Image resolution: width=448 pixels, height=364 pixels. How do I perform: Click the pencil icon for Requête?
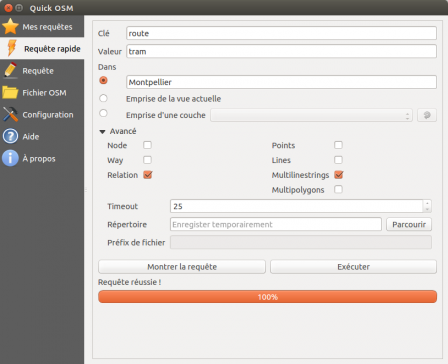coord(10,70)
